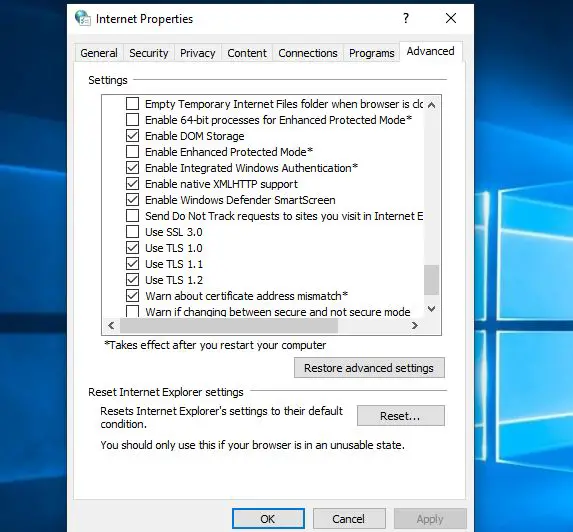Check Empty Temporary Internet Files folder option
The width and height of the screenshot is (573, 532).
pyautogui.click(x=132, y=104)
